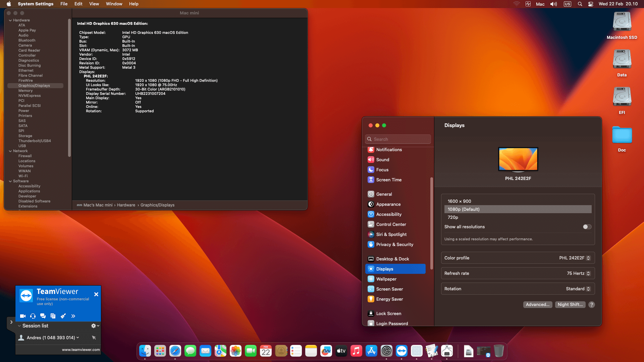644x362 pixels.
Task: Open Sound settings in the sidebar
Action: click(395, 160)
